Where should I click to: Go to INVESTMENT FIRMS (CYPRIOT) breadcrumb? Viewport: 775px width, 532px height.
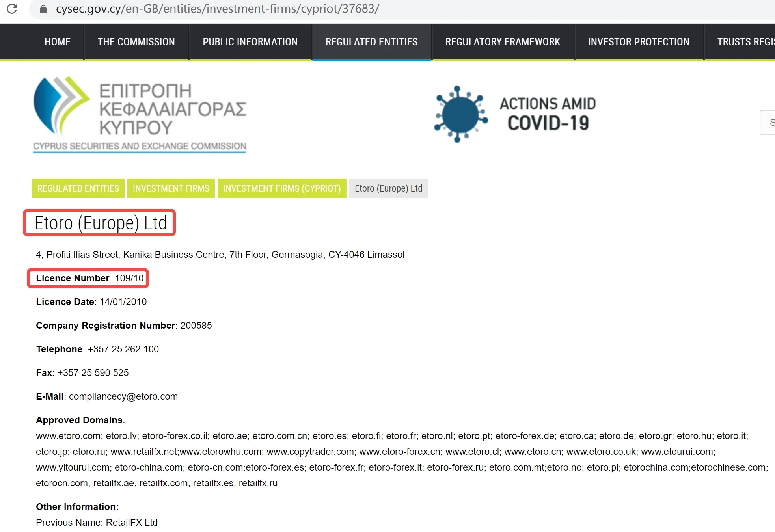click(282, 188)
